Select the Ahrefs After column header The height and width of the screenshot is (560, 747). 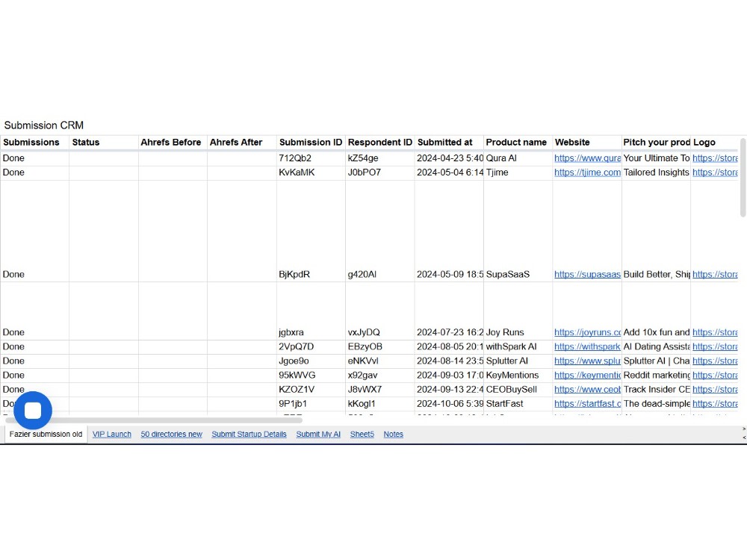(242, 143)
